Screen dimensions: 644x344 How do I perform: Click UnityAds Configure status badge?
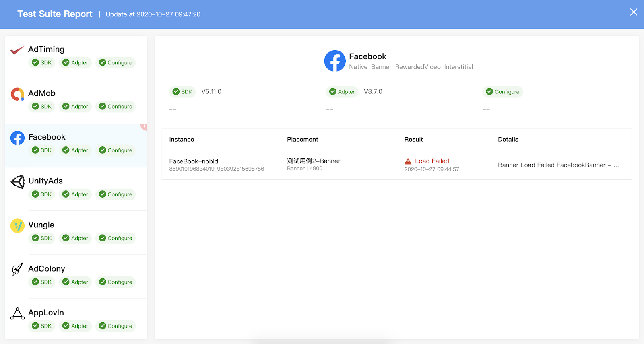point(116,194)
